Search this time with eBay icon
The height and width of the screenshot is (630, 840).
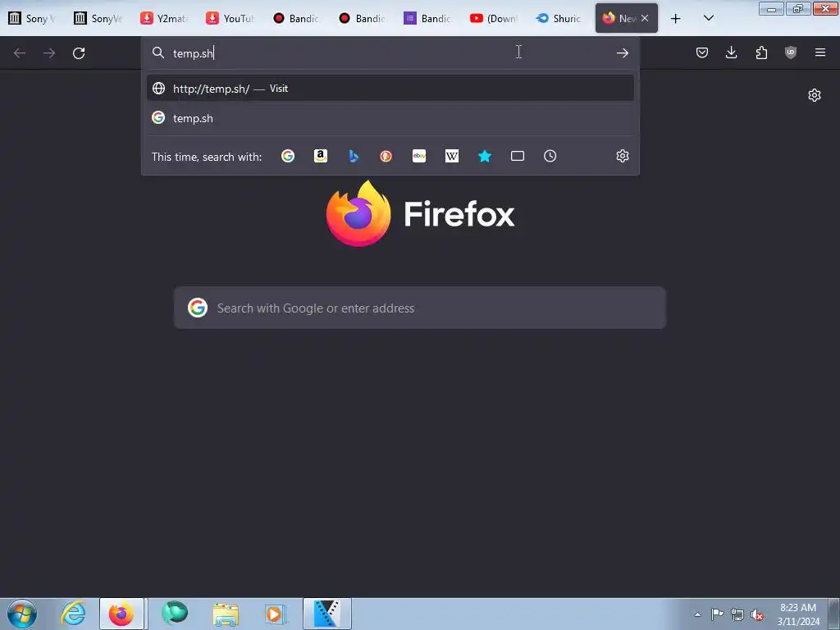[x=419, y=156]
